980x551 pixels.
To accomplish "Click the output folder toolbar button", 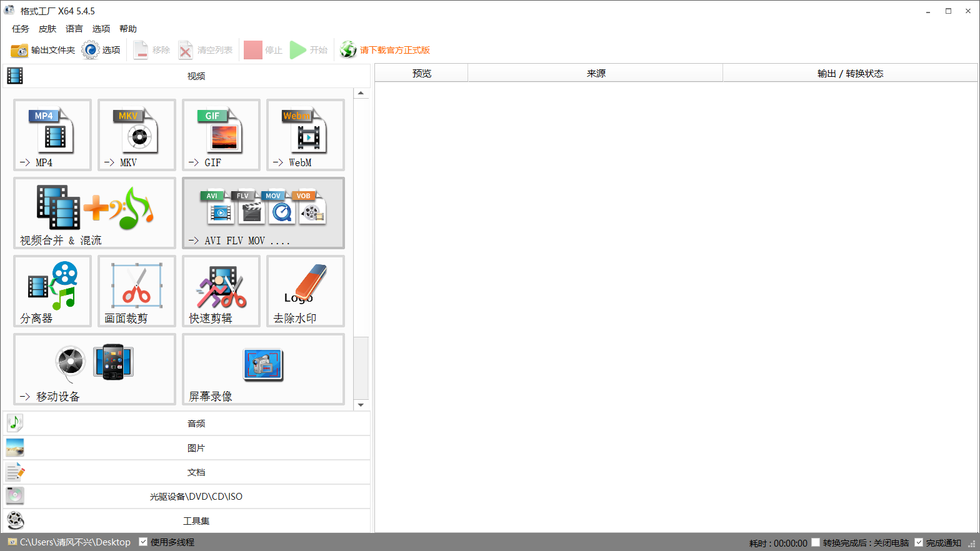I will (x=43, y=50).
